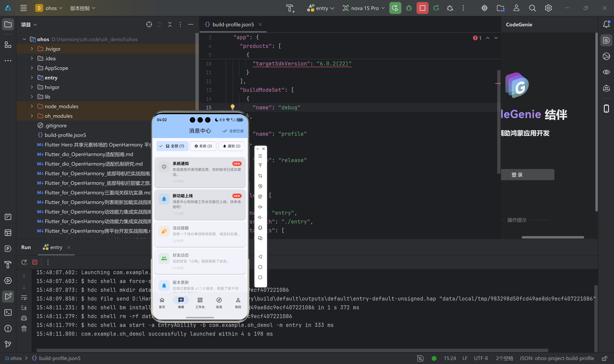
Task: Open the Notifications bell icon
Action: click(x=606, y=24)
